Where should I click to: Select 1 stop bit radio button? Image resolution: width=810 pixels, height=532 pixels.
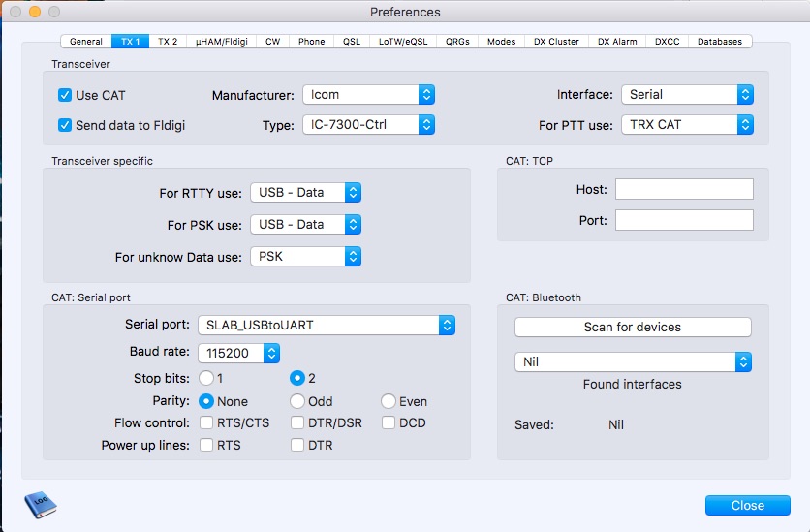(x=206, y=377)
